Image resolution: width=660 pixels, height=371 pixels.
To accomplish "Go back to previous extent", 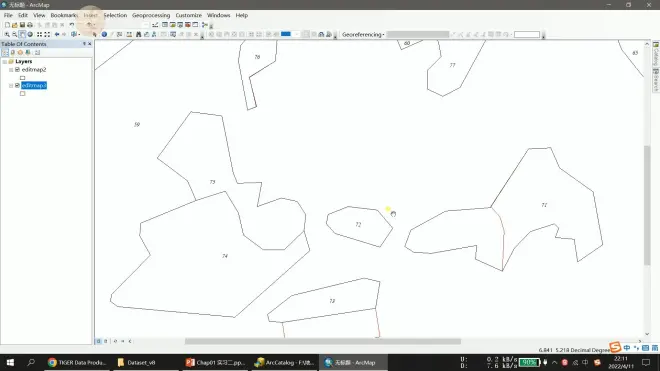I will [57, 35].
